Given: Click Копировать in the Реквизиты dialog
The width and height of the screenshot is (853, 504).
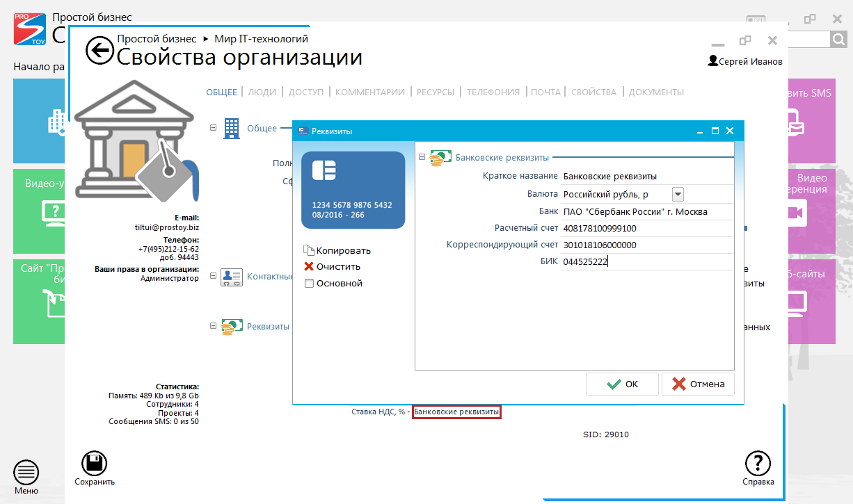Looking at the screenshot, I should point(337,250).
